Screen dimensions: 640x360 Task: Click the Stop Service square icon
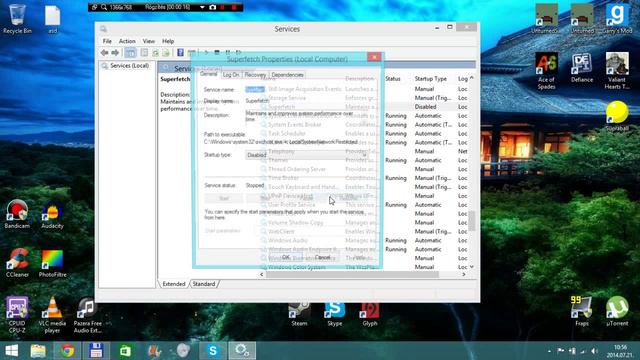pos(217,52)
